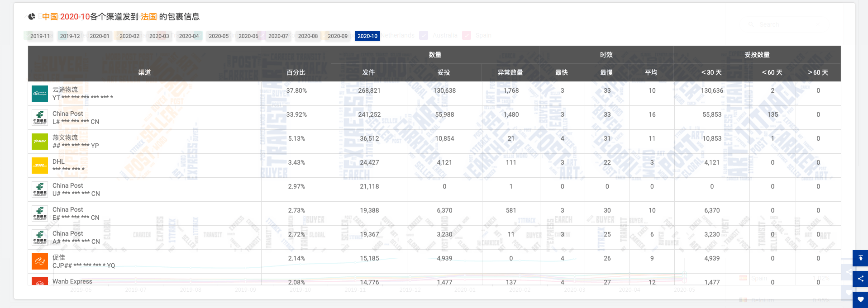This screenshot has height=308, width=868.
Task: Click the 1,768 abnormal count cell
Action: tap(511, 90)
